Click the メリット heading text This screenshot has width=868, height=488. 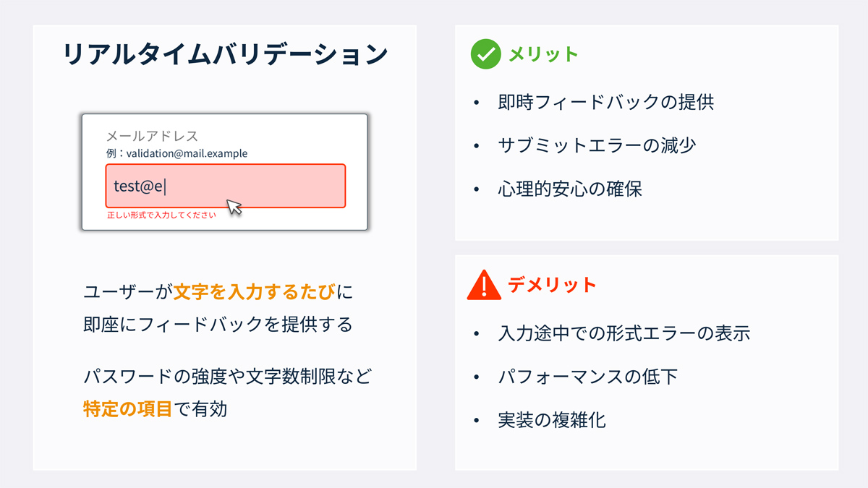[543, 54]
